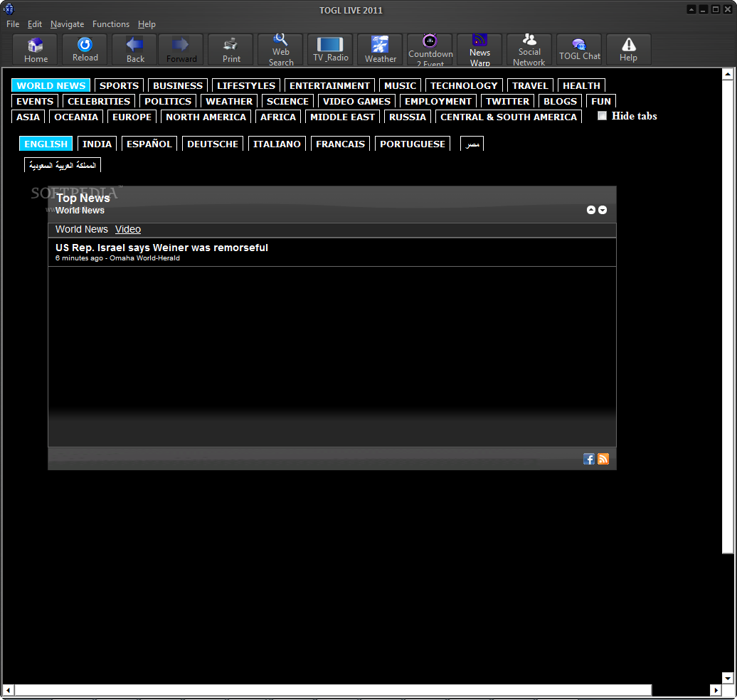
Task: Reload the page with the Reload icon
Action: click(85, 49)
